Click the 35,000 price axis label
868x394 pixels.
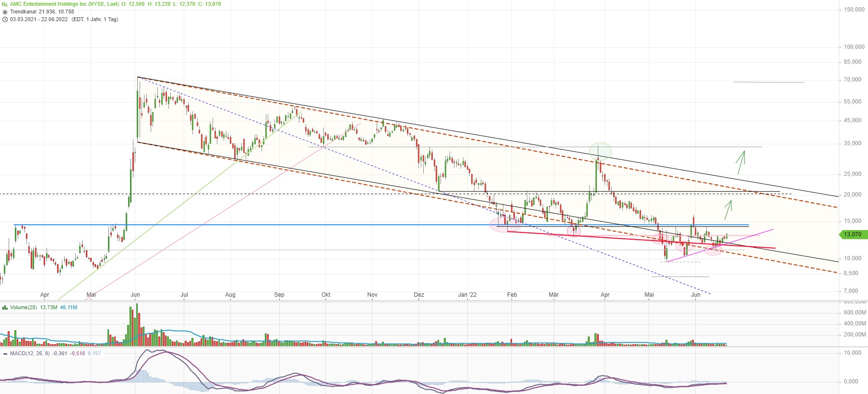click(853, 143)
